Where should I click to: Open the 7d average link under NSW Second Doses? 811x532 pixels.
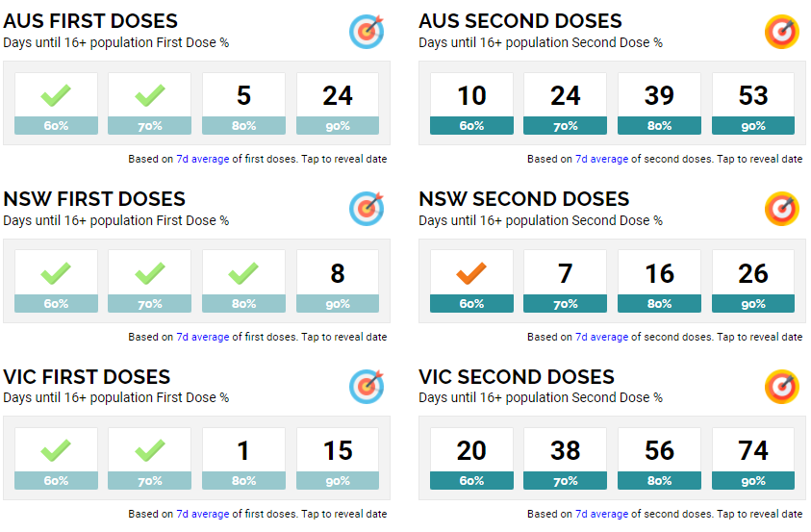click(x=601, y=337)
